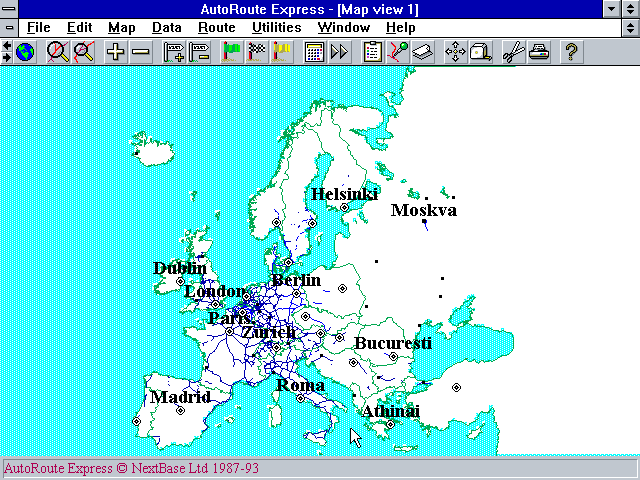Screen dimensions: 640x480
Task: Click the printer icon
Action: click(x=539, y=52)
